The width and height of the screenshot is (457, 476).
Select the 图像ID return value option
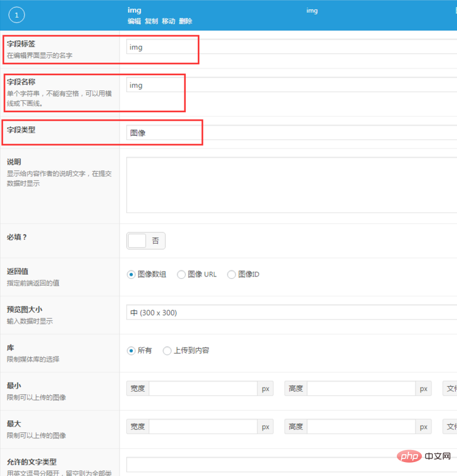(231, 274)
